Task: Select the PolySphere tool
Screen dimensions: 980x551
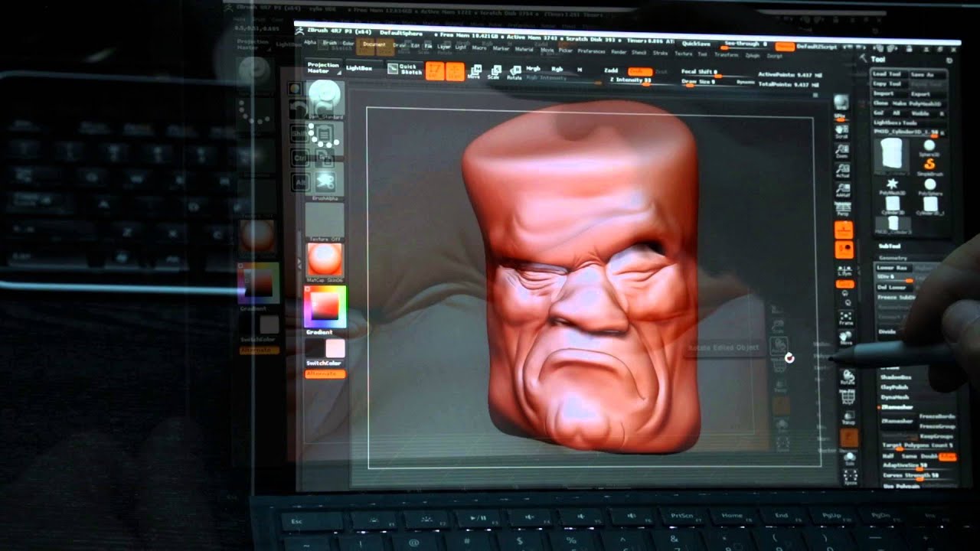Action: [930, 188]
